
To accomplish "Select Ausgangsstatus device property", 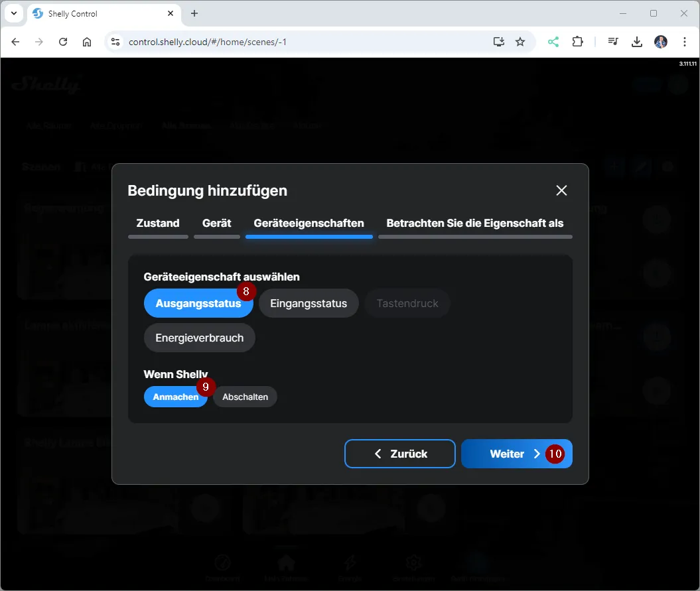I will [x=198, y=304].
